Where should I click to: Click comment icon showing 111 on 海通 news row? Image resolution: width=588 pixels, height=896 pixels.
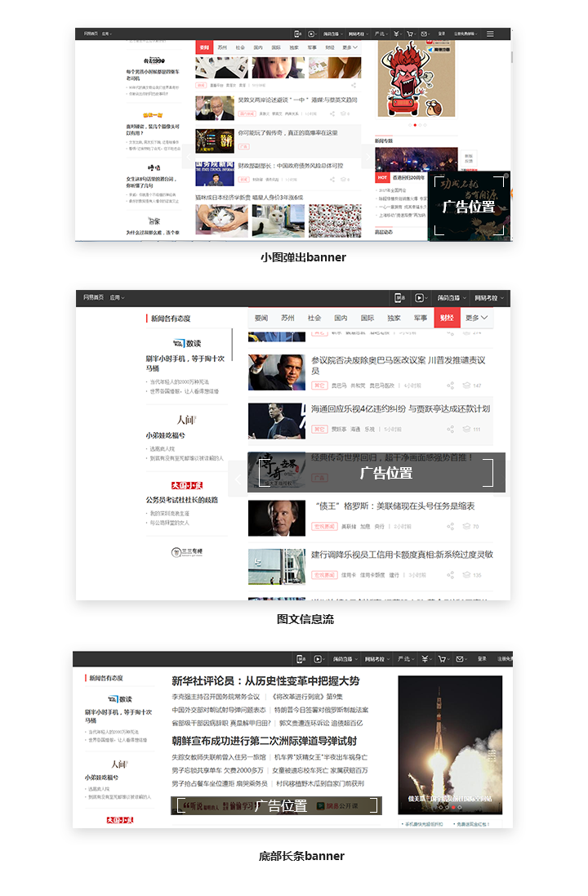tap(466, 429)
